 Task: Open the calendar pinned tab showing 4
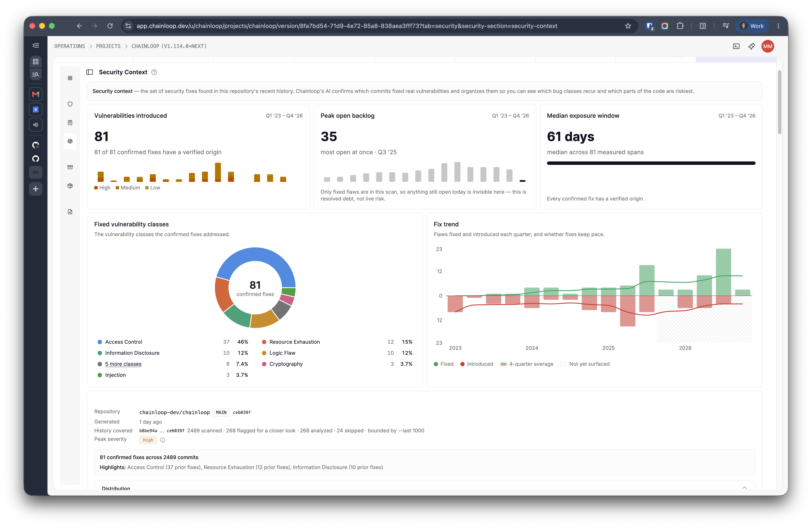[35, 109]
